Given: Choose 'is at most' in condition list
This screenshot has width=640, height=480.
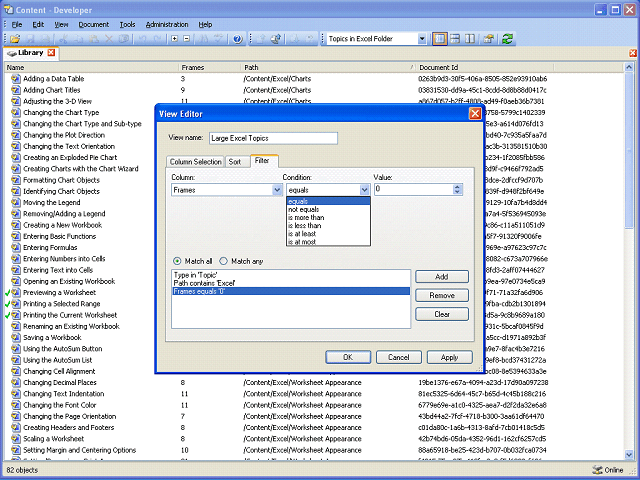Looking at the screenshot, I should click(328, 242).
